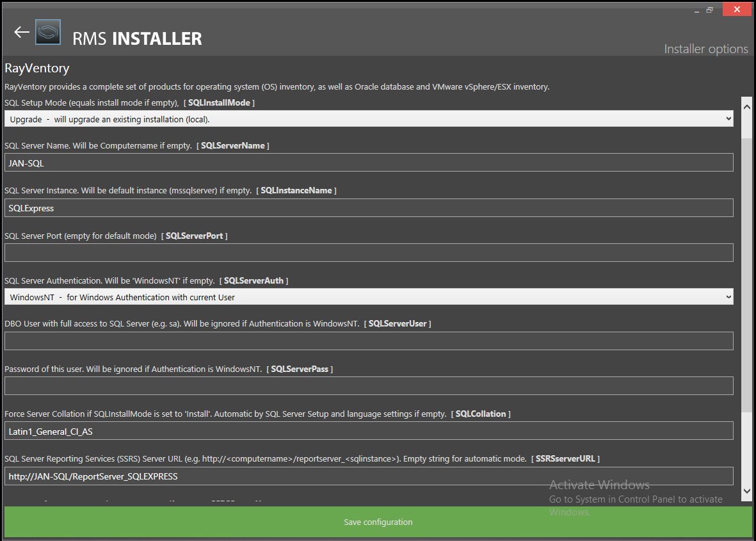The width and height of the screenshot is (756, 541).
Task: Click the scrollbar down arrow
Action: 746,491
